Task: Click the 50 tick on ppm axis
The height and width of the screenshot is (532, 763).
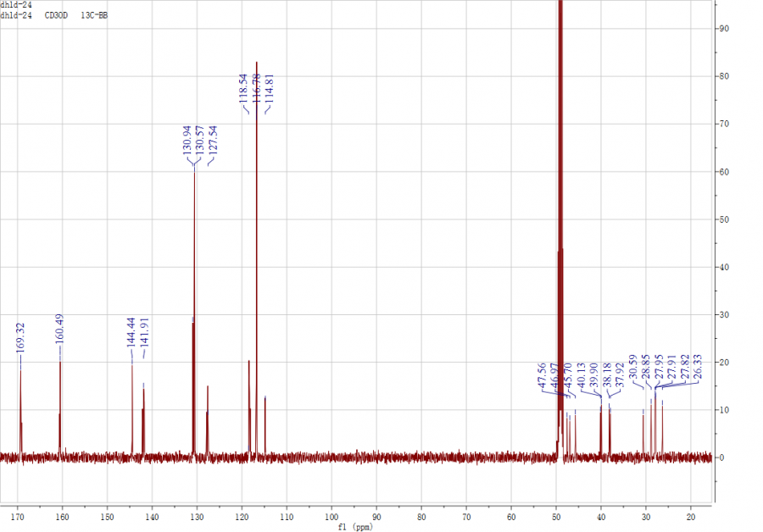Action: (556, 517)
